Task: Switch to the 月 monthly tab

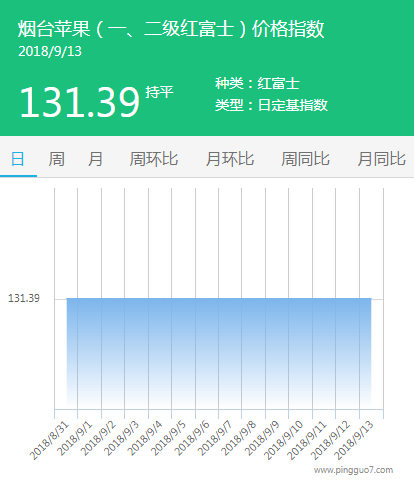Action: [95, 159]
